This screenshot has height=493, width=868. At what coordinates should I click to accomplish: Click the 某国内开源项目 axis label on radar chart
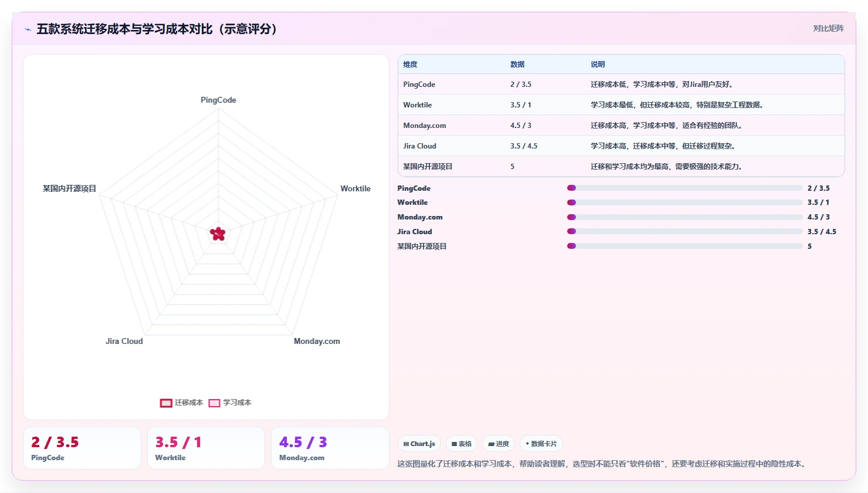click(69, 188)
